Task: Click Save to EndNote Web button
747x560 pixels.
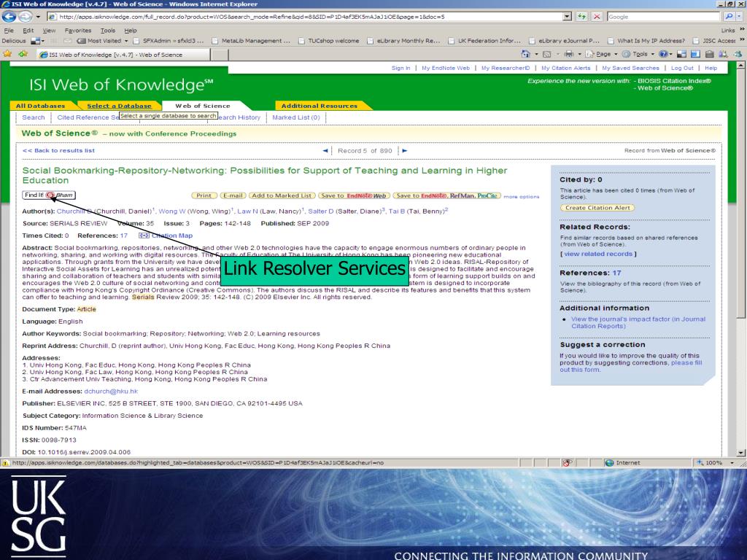Action: tap(354, 195)
